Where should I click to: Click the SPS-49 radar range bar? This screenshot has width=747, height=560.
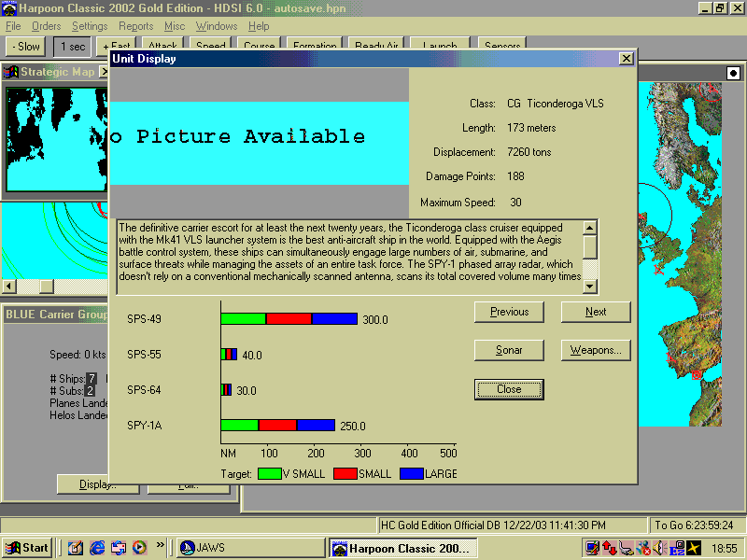tap(289, 318)
